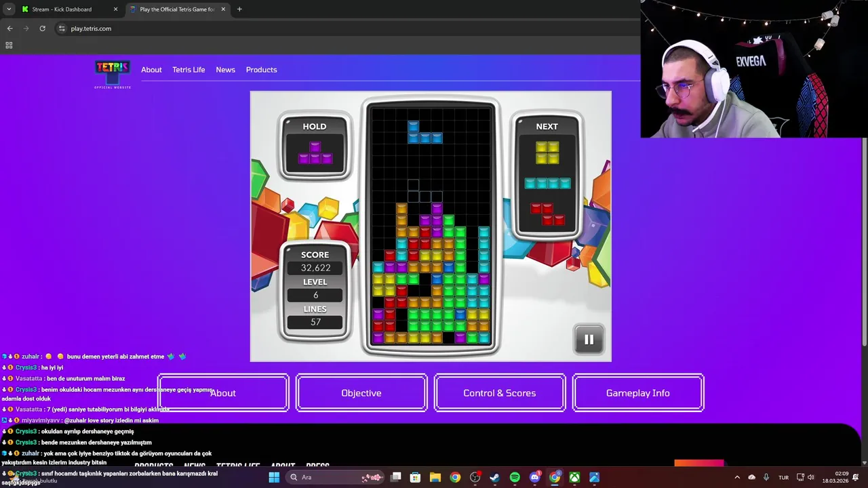Open File Explorer from the taskbar

click(435, 477)
